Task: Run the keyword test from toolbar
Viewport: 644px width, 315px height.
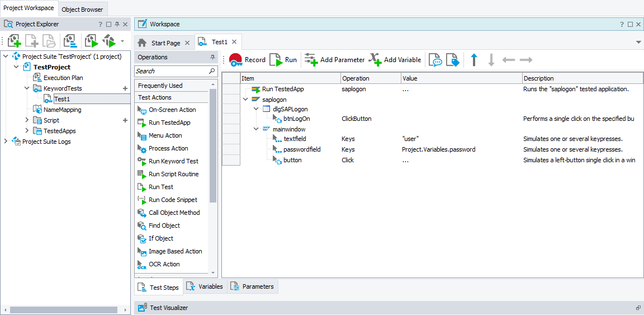Action: 283,60
